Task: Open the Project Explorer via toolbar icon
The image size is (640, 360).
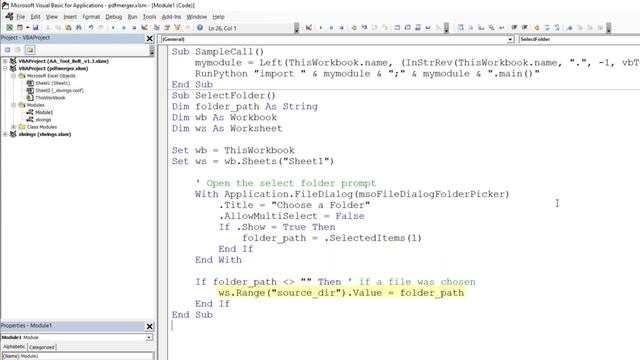Action: 156,28
